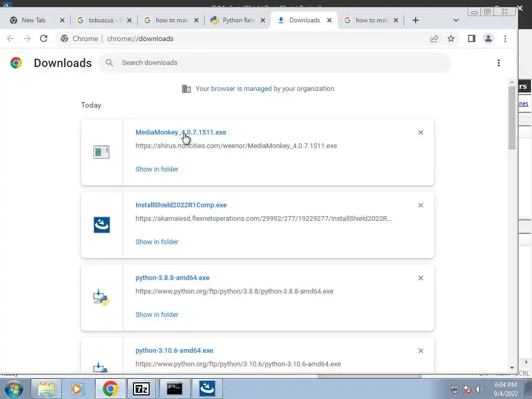Viewport: 532px width, 399px height.
Task: Click the MediaMonkey file icon
Action: [x=101, y=152]
